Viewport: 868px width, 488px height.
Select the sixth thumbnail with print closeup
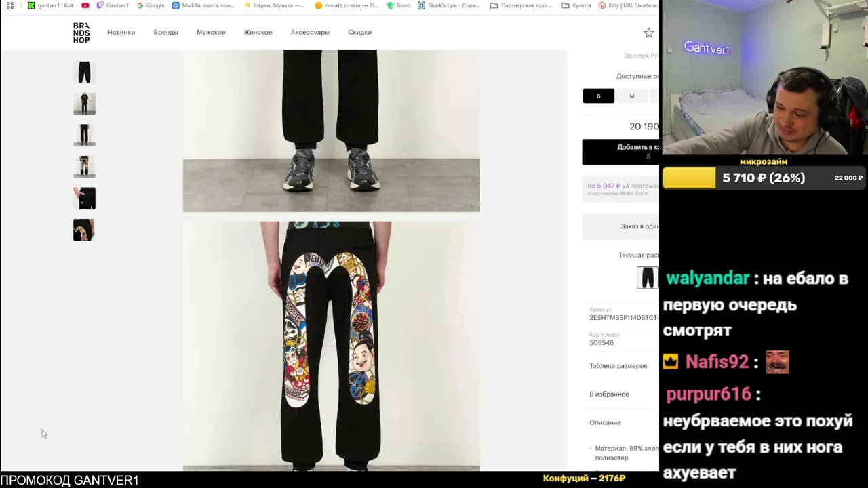point(84,230)
